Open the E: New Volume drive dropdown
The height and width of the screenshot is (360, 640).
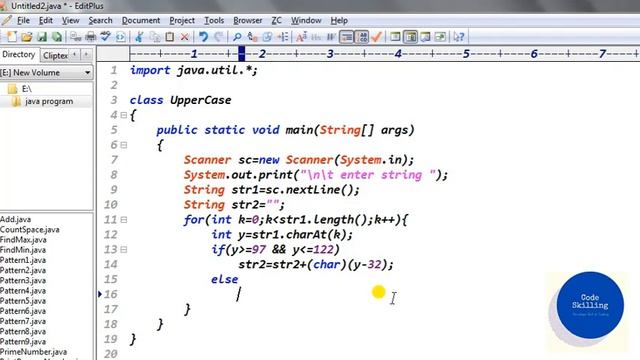point(46,73)
